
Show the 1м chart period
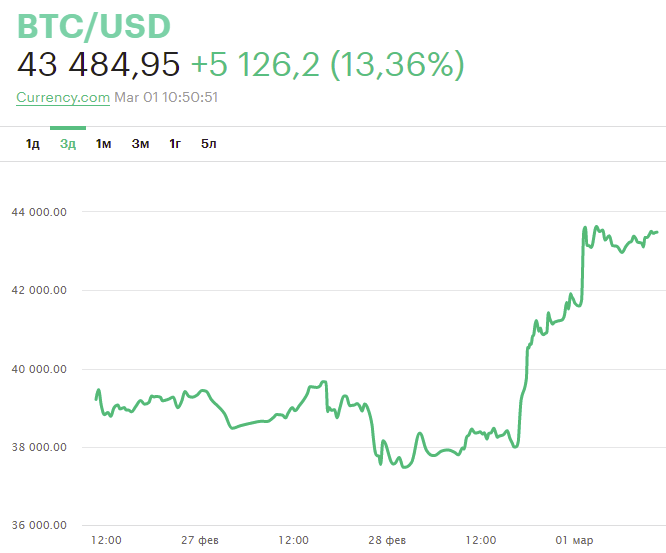coord(103,144)
